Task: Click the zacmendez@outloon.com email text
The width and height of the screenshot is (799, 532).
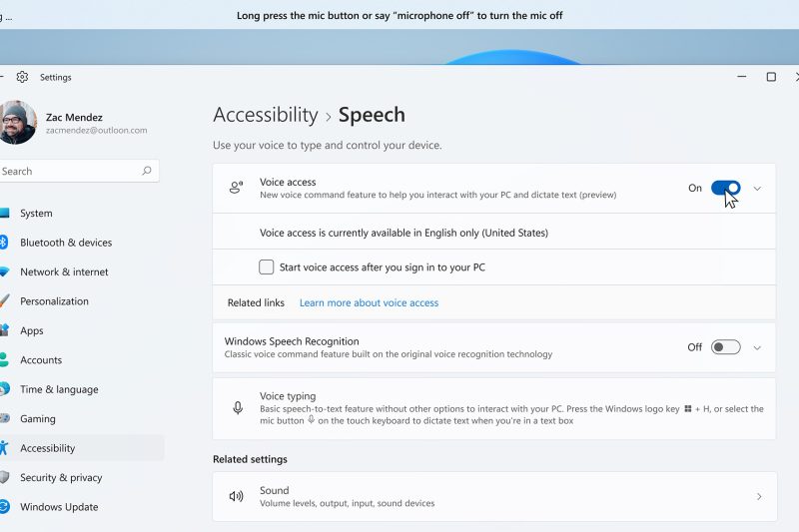Action: 96,131
